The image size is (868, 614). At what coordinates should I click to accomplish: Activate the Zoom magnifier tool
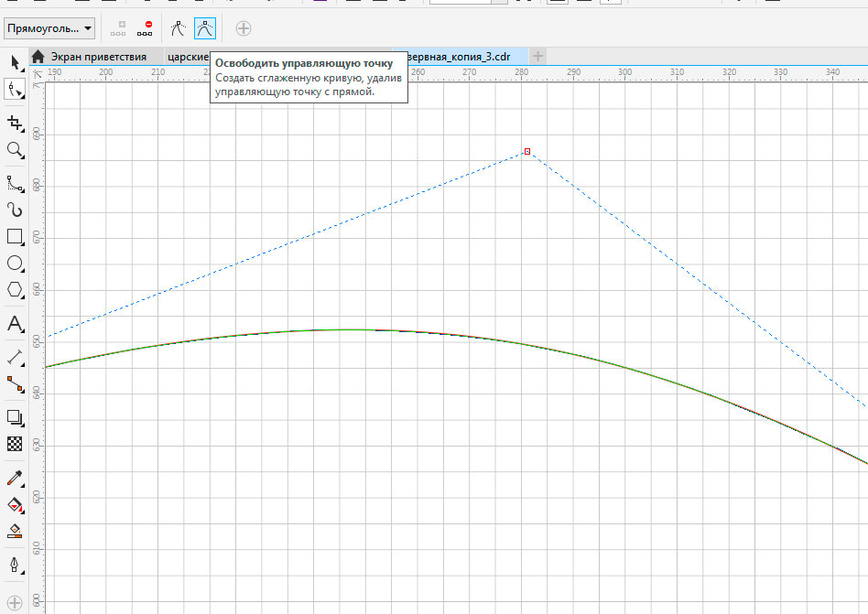point(15,150)
